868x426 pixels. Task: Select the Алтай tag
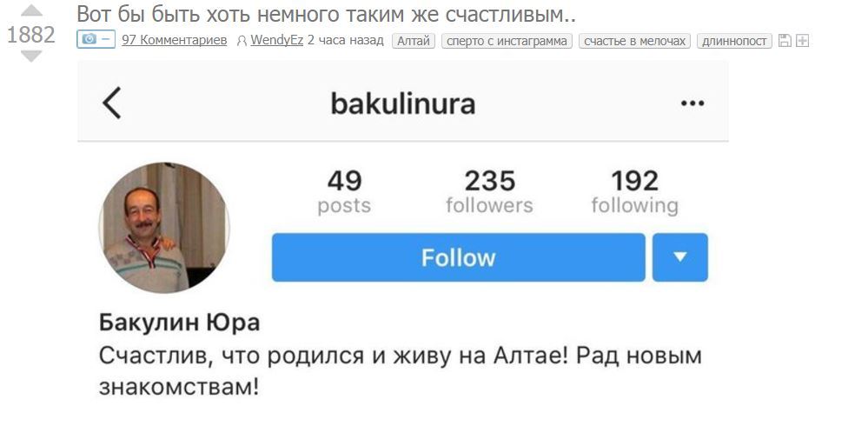[x=414, y=41]
